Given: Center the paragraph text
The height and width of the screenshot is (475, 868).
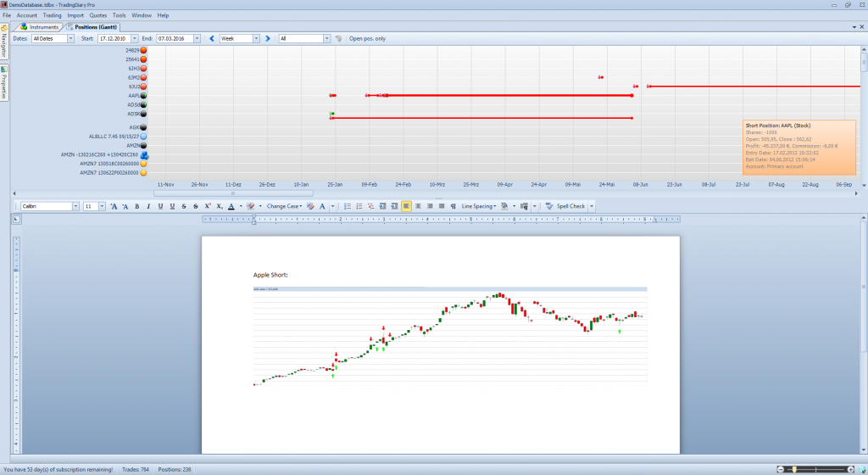Looking at the screenshot, I should [x=418, y=206].
